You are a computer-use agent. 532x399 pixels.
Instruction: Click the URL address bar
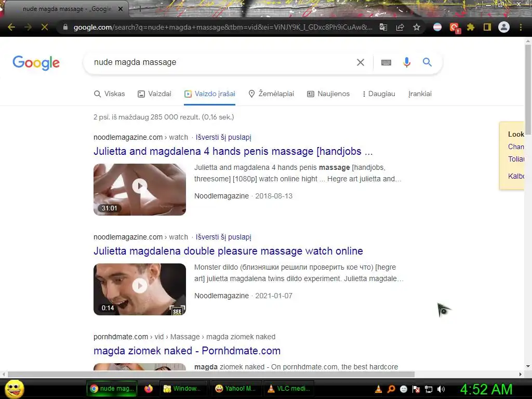click(x=222, y=27)
